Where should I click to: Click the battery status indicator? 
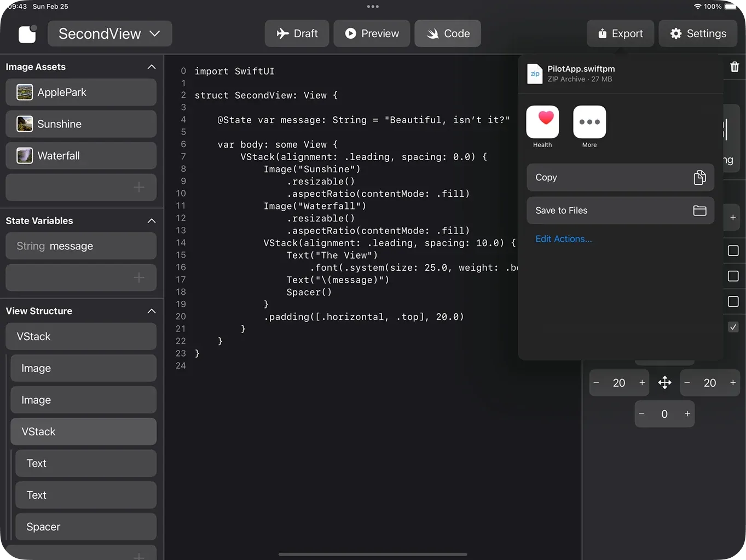(x=731, y=7)
